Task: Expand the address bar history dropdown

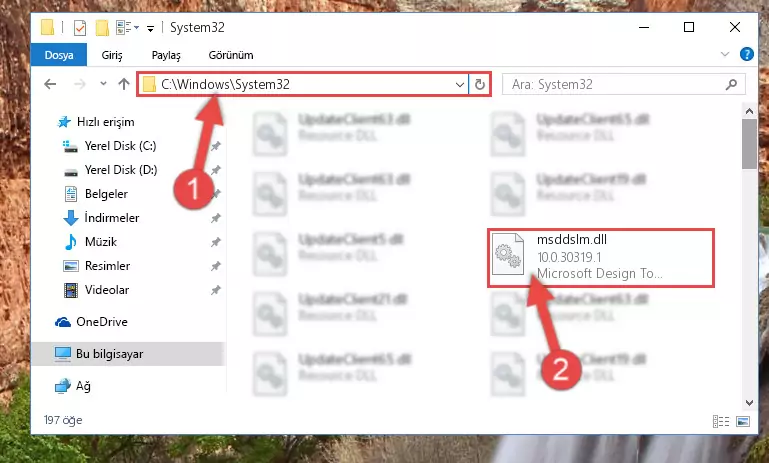Action: tap(460, 84)
